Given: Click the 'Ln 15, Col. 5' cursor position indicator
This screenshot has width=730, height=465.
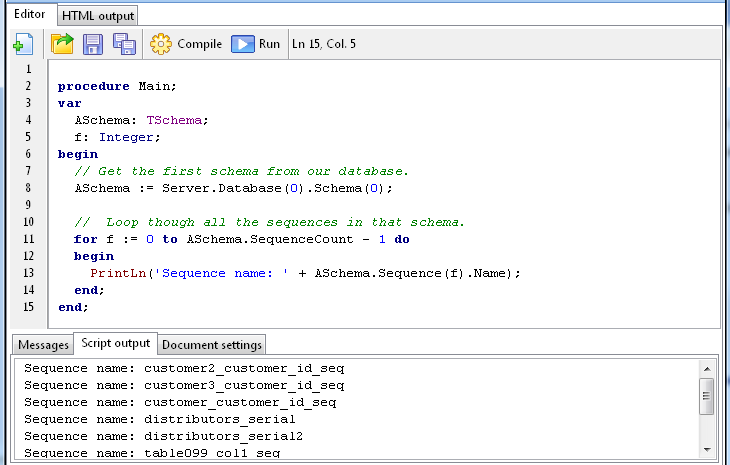Looking at the screenshot, I should click(324, 44).
